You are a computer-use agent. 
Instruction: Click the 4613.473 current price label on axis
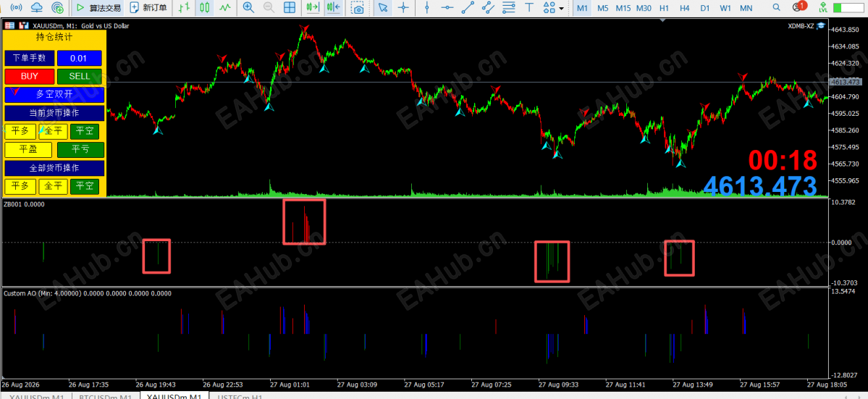point(845,82)
